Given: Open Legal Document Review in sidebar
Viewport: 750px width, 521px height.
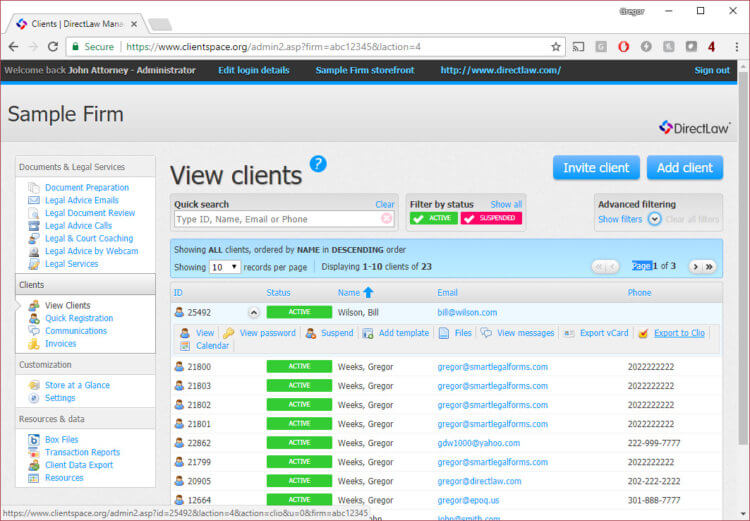Looking at the screenshot, I should [x=90, y=213].
